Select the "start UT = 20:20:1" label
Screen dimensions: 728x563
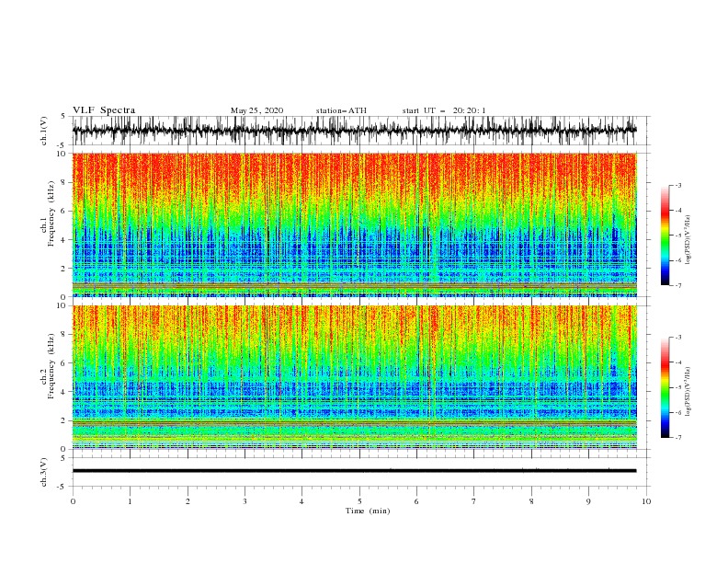click(x=443, y=110)
